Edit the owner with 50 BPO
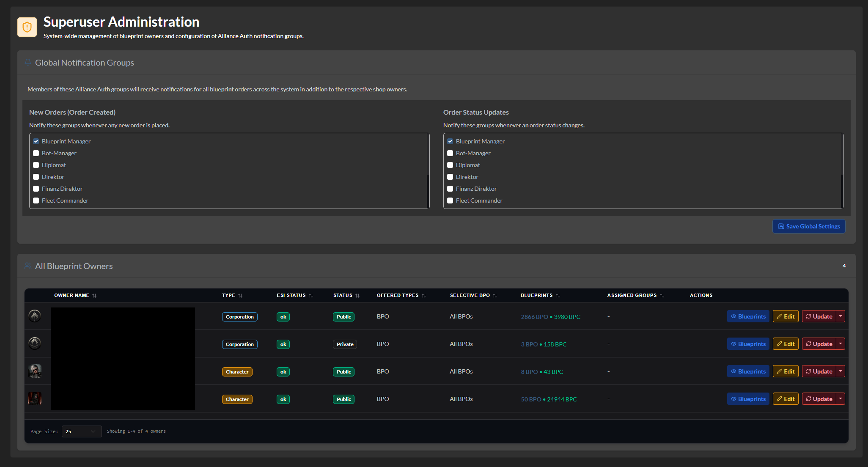This screenshot has height=467, width=868. pyautogui.click(x=786, y=399)
